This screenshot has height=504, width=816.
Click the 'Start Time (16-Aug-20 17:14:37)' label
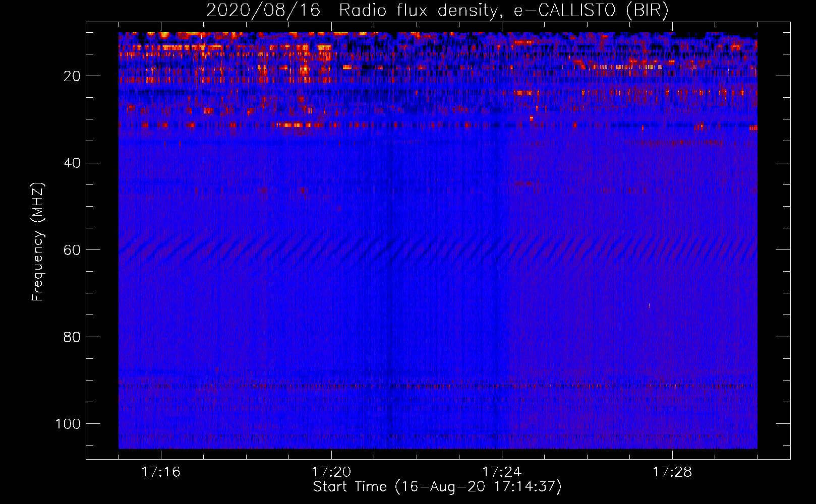coord(437,487)
